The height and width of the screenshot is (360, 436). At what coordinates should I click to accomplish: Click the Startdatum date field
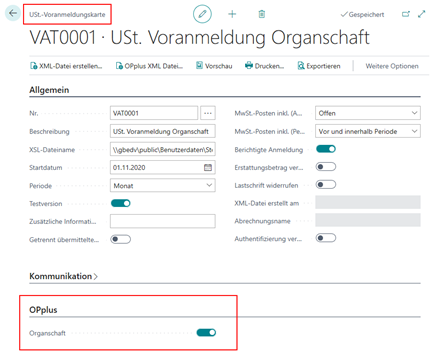[163, 167]
